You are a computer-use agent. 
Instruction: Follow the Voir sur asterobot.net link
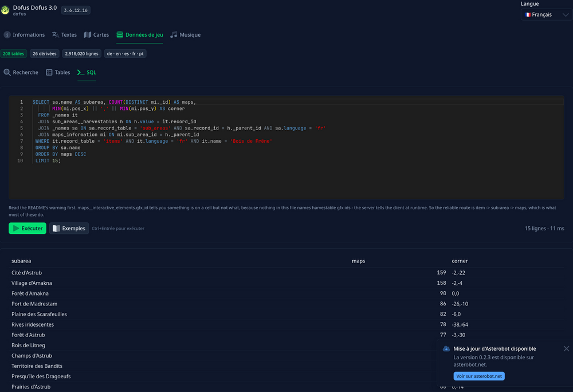pos(478,377)
